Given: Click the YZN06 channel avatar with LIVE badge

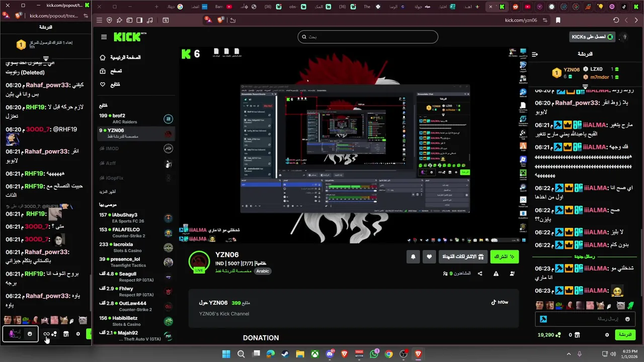Looking at the screenshot, I should [199, 261].
